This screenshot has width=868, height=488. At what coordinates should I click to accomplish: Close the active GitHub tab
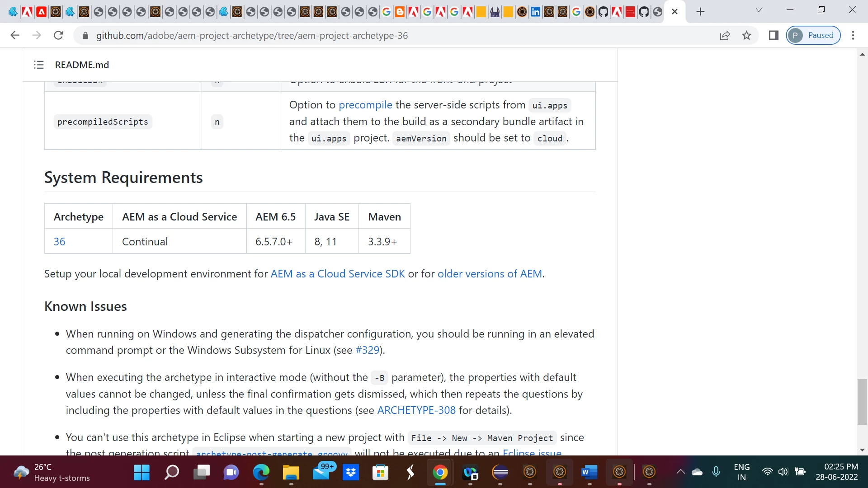(675, 12)
